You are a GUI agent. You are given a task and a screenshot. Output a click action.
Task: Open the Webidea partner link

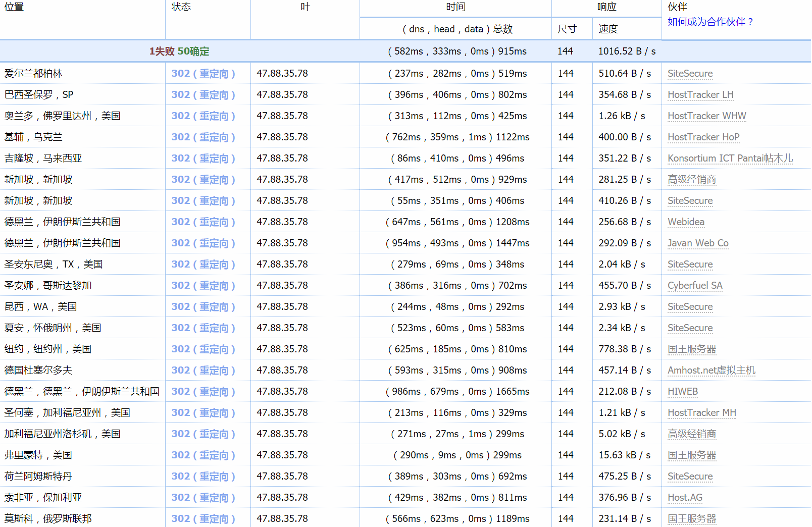(686, 222)
